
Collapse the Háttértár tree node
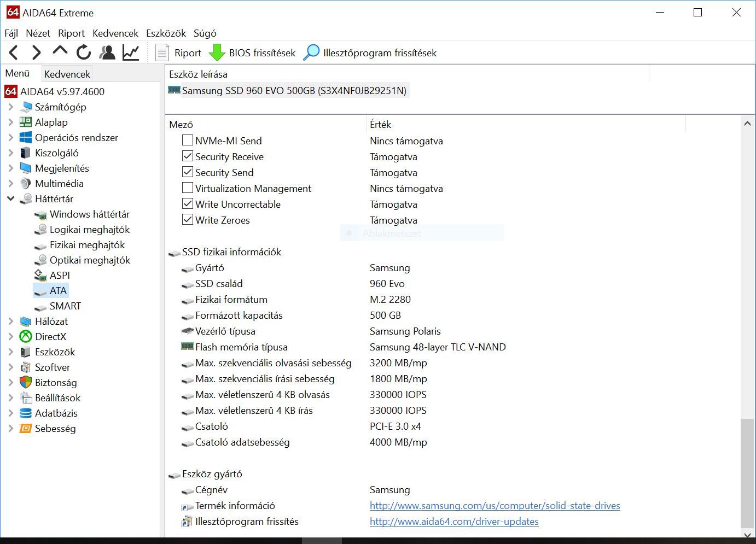[10, 198]
